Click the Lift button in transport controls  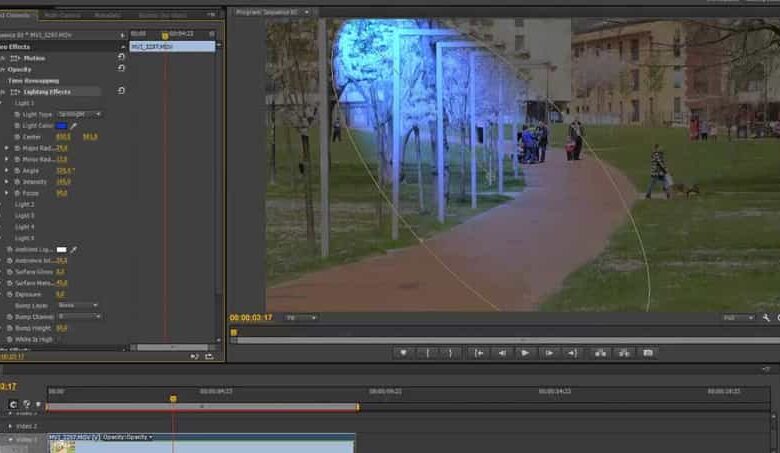click(600, 352)
